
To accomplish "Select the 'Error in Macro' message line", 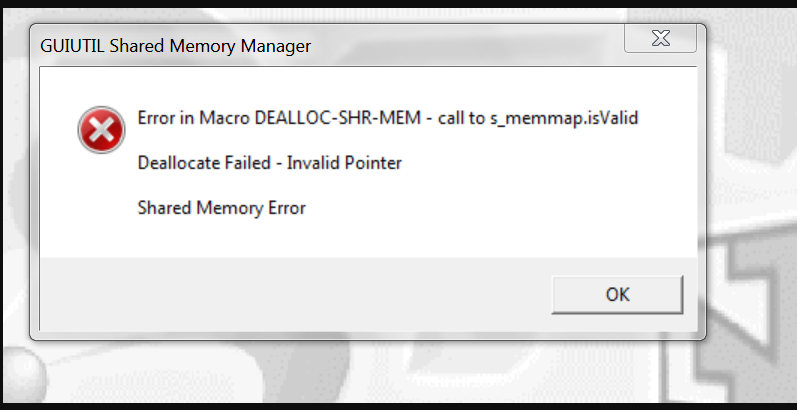I will tap(388, 118).
